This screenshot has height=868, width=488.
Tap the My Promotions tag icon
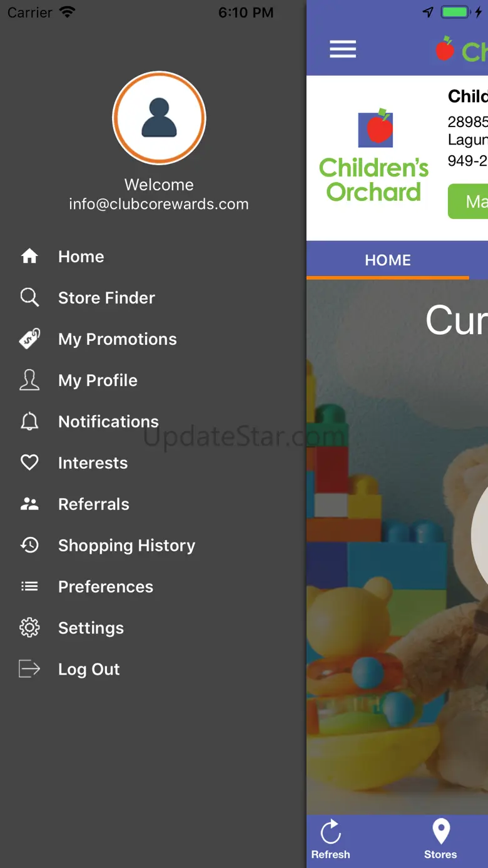coord(29,339)
